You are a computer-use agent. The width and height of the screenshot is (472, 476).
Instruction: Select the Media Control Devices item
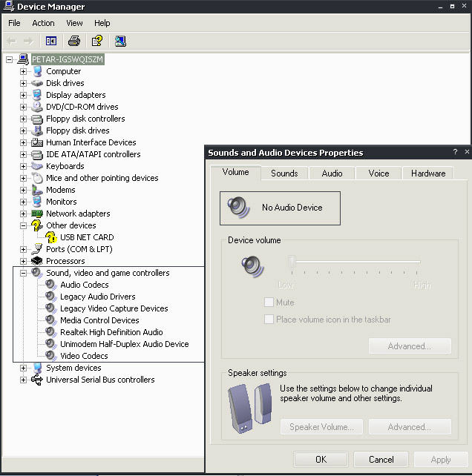[99, 320]
